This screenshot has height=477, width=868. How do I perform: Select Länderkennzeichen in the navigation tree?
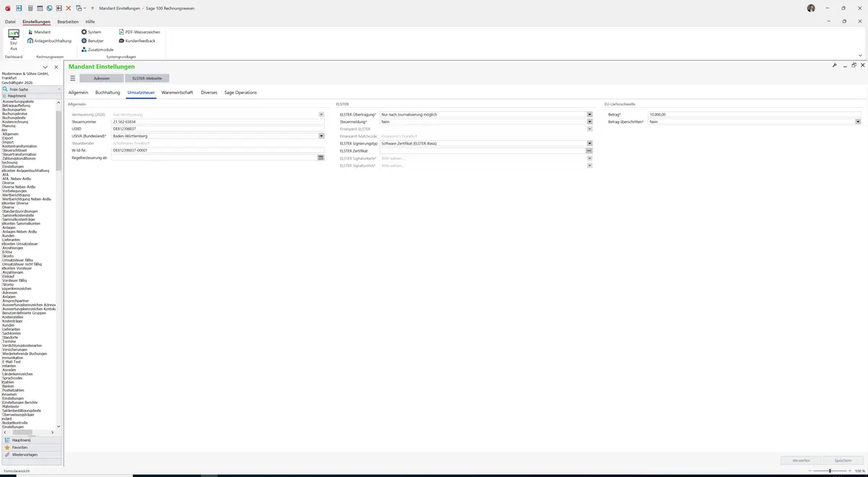tap(17, 374)
